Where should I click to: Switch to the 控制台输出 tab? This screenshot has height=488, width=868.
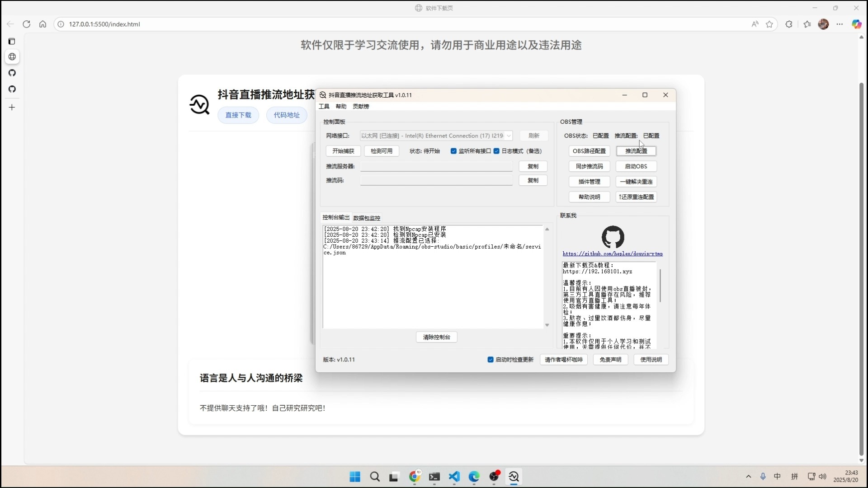click(336, 217)
